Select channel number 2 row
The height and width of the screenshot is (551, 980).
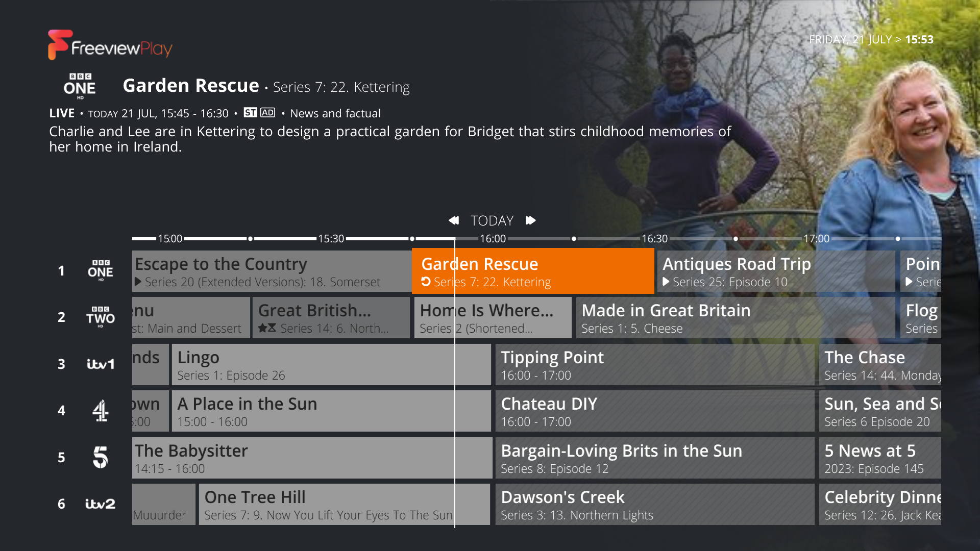[x=61, y=317]
